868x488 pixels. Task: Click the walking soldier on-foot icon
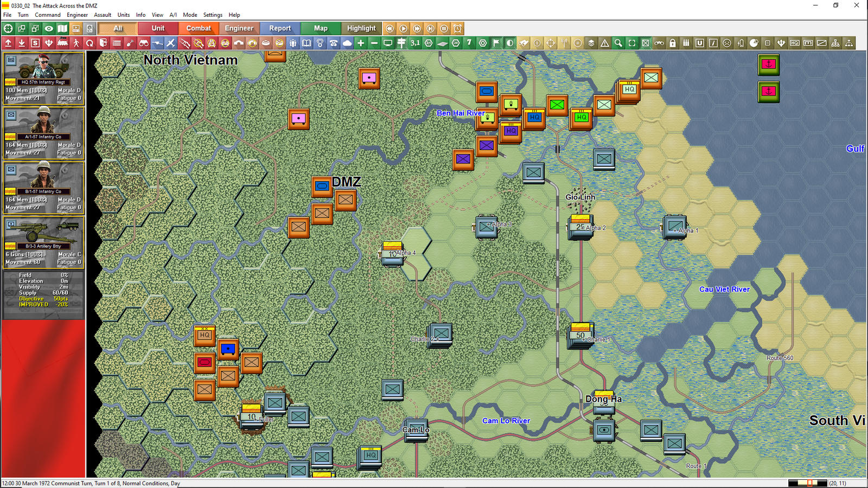click(76, 43)
